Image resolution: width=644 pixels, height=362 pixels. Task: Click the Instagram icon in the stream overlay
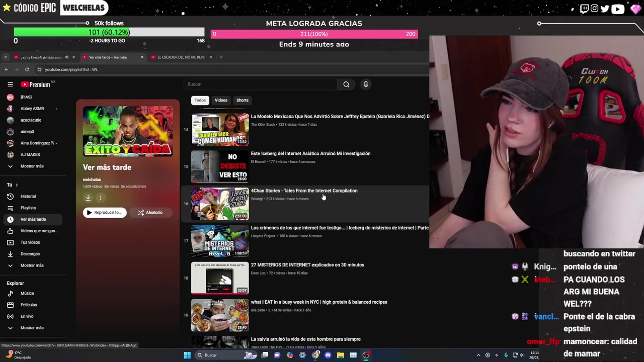tap(594, 9)
